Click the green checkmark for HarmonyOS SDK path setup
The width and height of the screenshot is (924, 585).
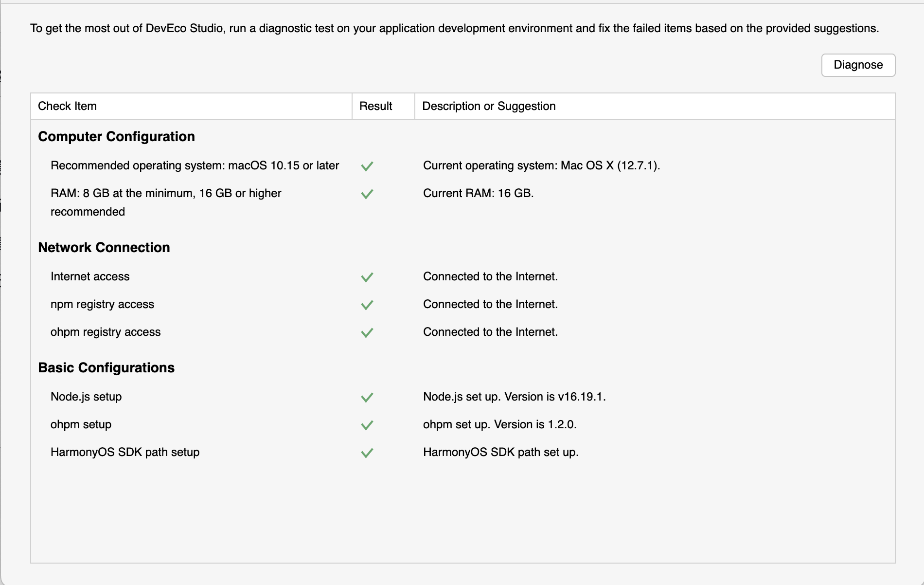click(367, 453)
